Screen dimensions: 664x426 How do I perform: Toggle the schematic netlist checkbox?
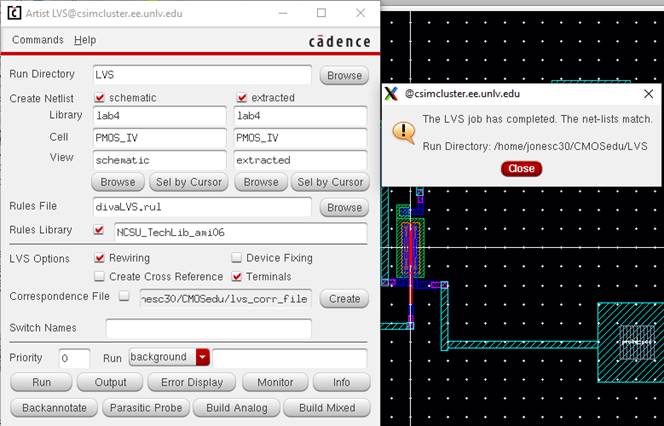(100, 98)
